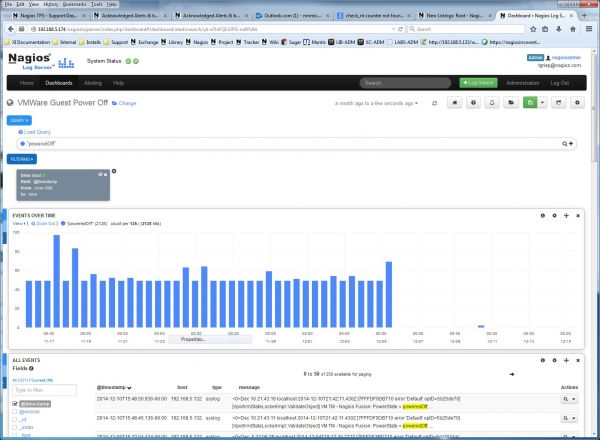The height and width of the screenshot is (440, 600).
Task: Click the home dashboard icon
Action: tap(456, 103)
